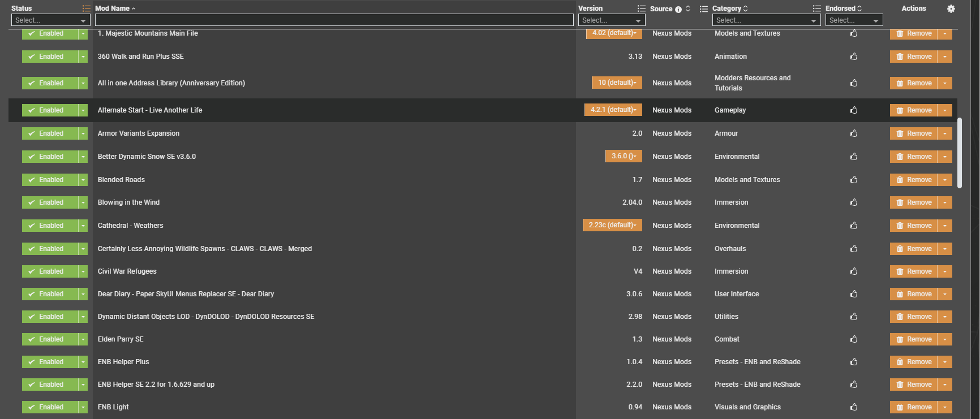Open the Status filter dropdown
Viewport: 980px width, 419px height.
tap(50, 20)
